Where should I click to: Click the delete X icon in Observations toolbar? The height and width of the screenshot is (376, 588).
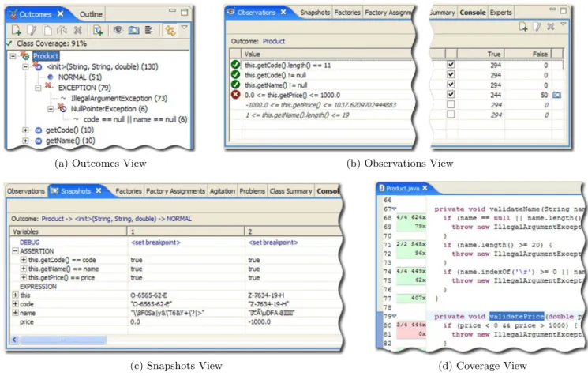point(550,27)
